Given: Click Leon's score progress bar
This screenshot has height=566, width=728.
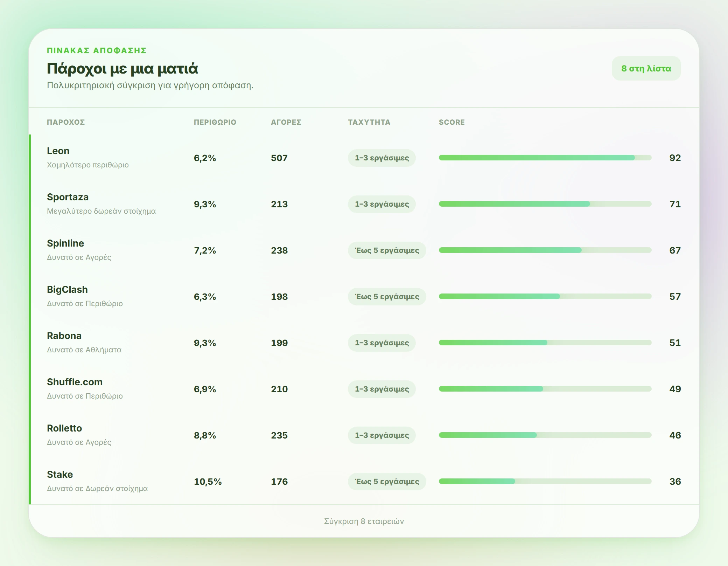Looking at the screenshot, I should click(x=545, y=158).
